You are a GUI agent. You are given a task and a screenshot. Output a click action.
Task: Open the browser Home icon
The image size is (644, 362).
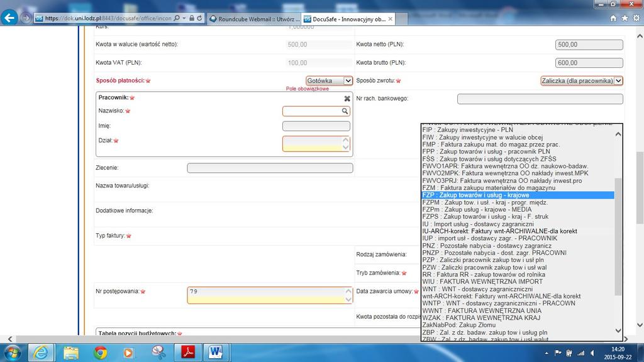coord(613,18)
